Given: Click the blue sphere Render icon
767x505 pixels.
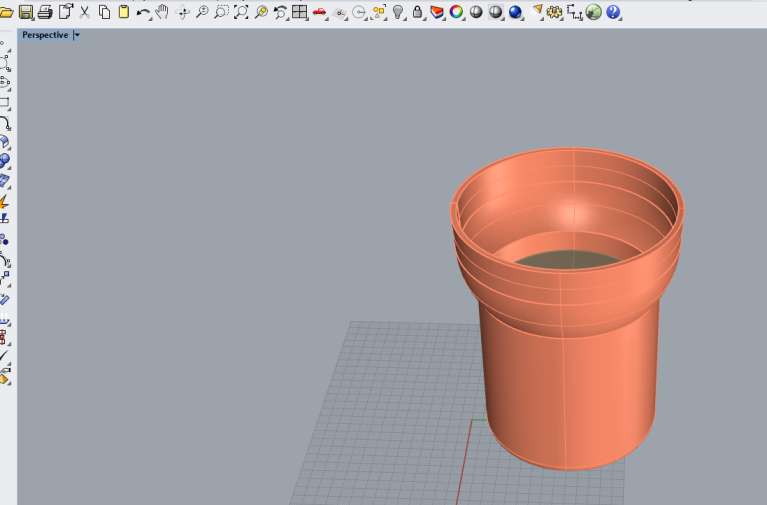Looking at the screenshot, I should point(515,12).
